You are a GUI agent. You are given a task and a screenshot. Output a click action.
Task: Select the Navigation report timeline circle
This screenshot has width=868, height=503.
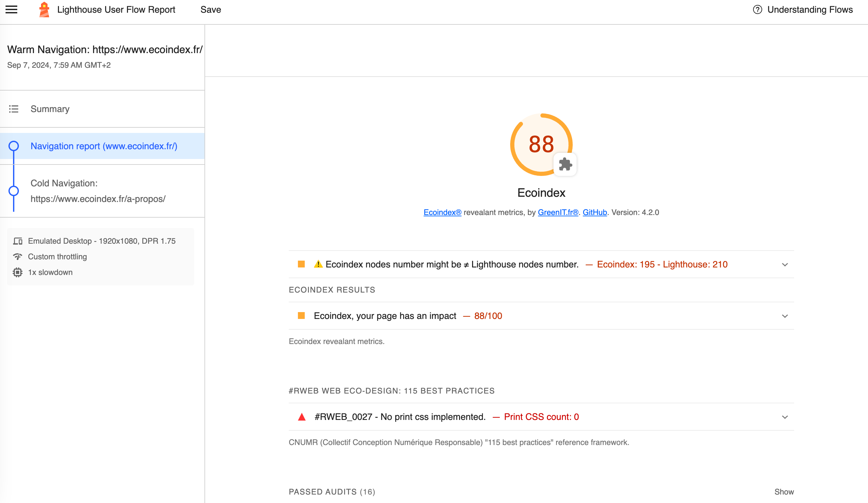coord(14,146)
